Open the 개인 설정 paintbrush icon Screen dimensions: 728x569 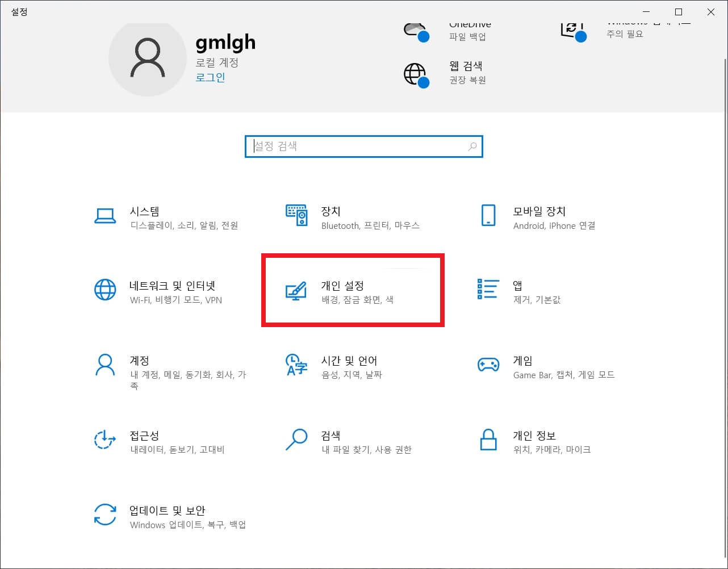296,291
